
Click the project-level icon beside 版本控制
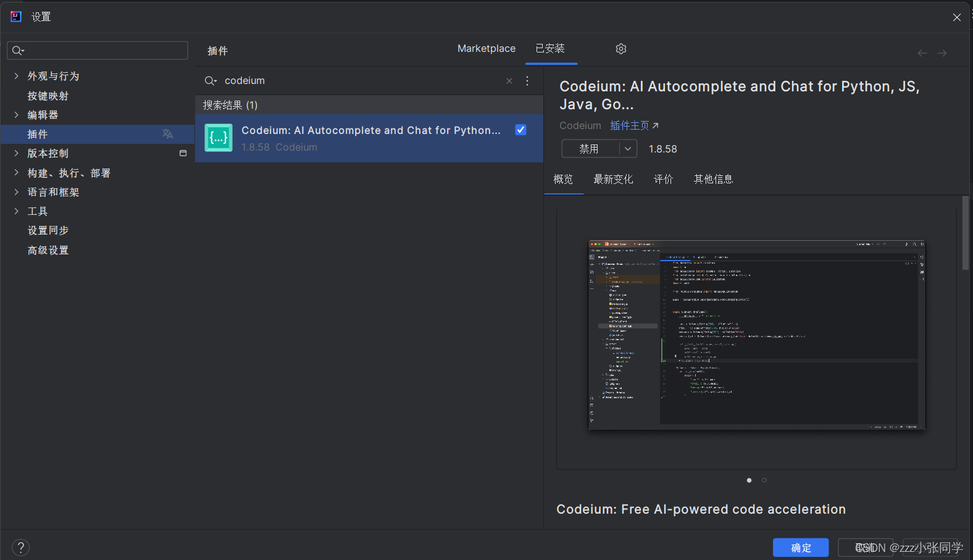tap(183, 153)
